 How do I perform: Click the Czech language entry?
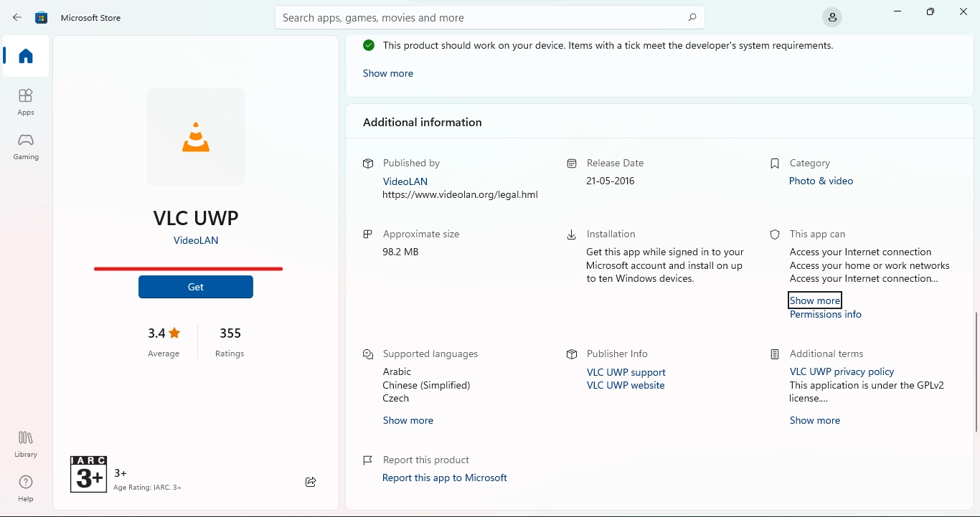point(396,398)
